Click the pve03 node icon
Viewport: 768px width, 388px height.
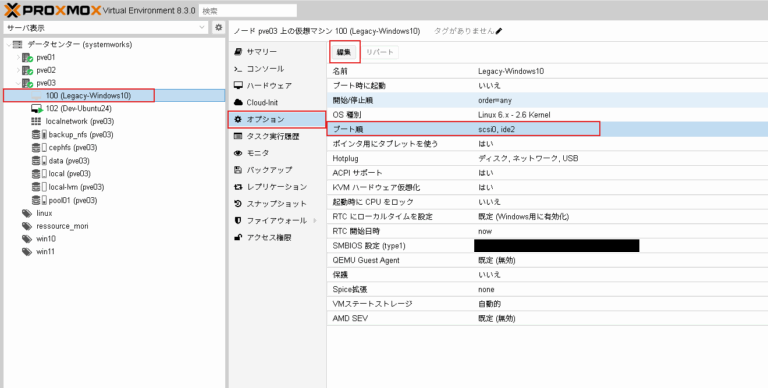click(x=27, y=83)
